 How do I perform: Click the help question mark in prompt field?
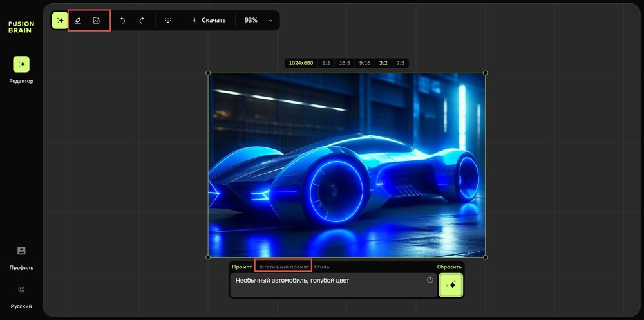point(430,280)
